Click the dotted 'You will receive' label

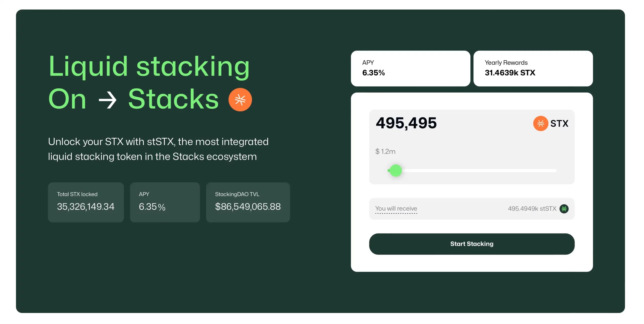[x=396, y=209]
